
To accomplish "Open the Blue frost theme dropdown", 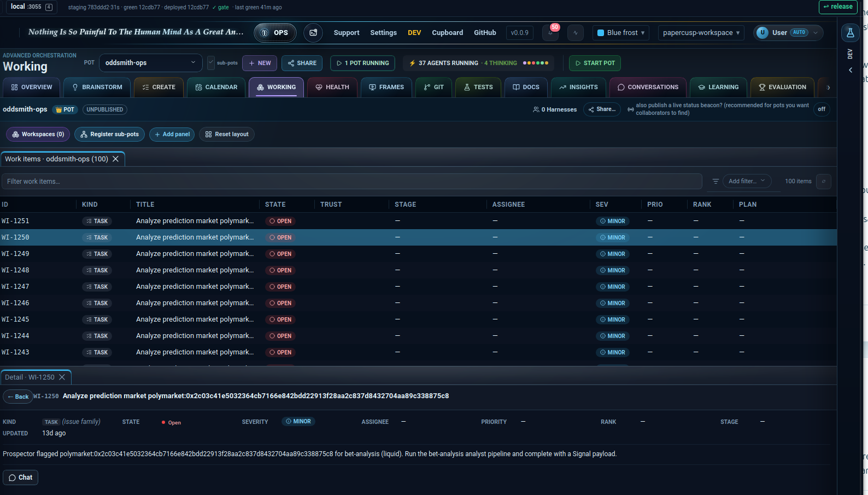I will pos(621,33).
